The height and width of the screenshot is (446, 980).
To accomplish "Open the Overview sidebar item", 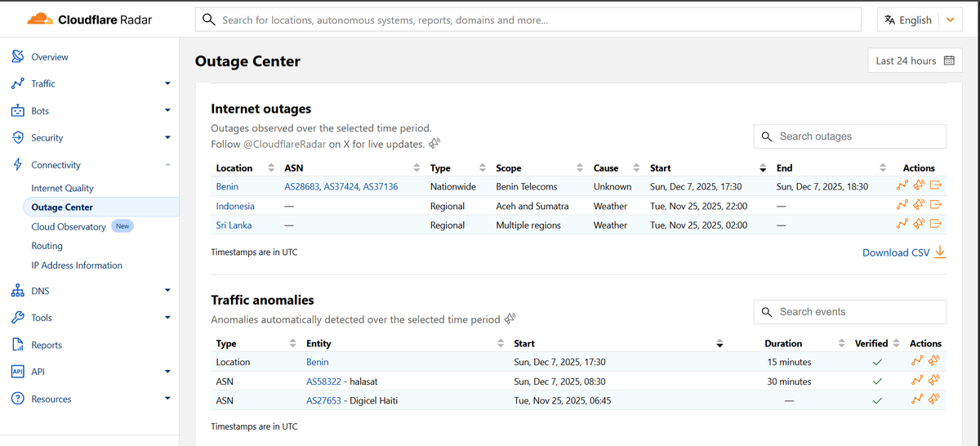I will click(50, 57).
